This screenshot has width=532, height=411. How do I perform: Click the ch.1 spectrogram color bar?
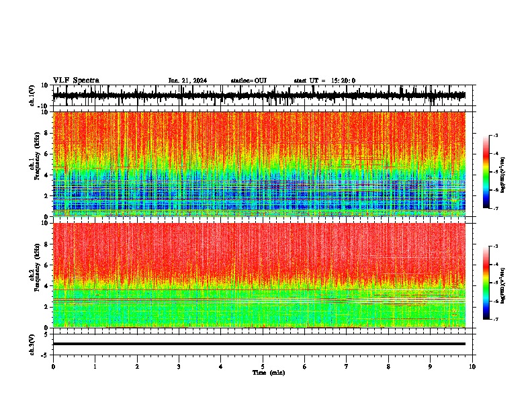(486, 172)
